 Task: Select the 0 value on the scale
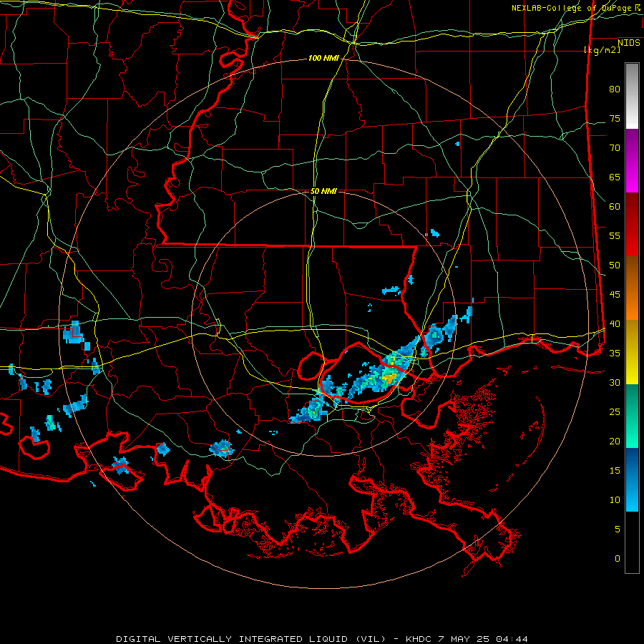[x=618, y=559]
